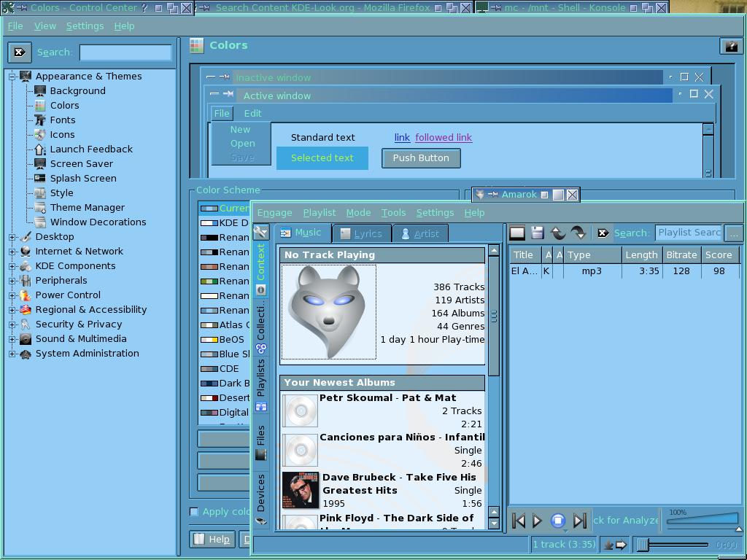Open the Mode menu in Amarok

tap(358, 213)
